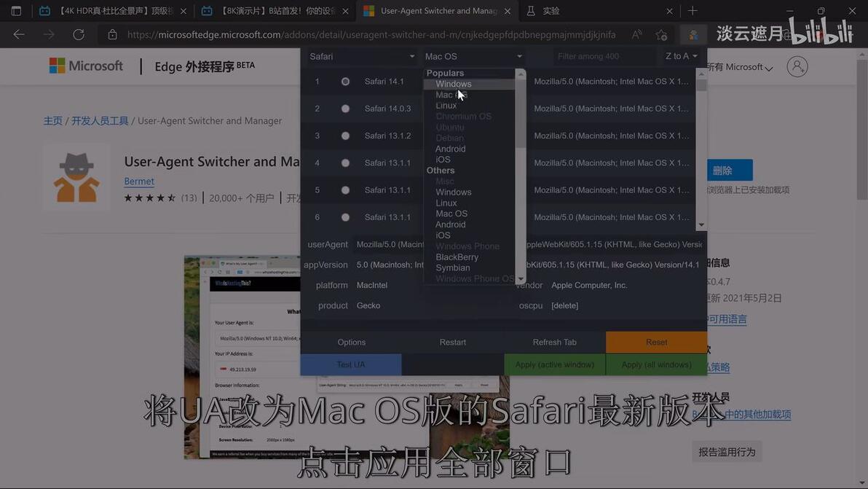Select radio button in row 4
Image resolution: width=868 pixels, height=489 pixels.
pos(345,163)
